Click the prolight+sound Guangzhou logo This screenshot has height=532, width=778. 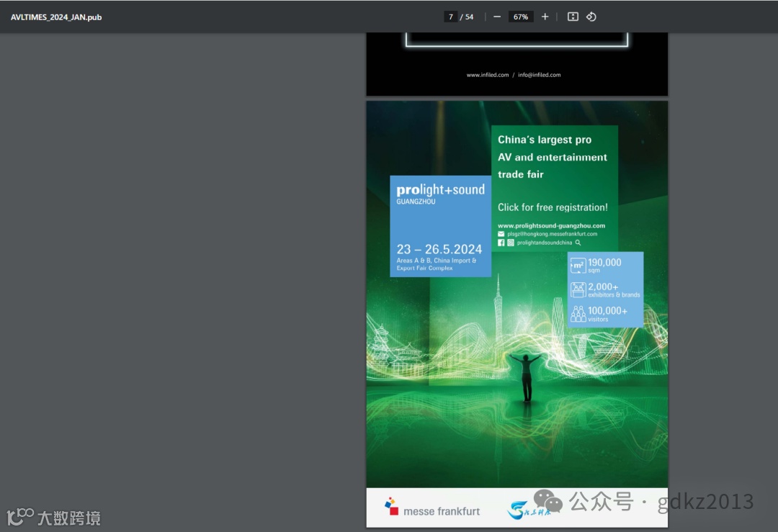[441, 194]
